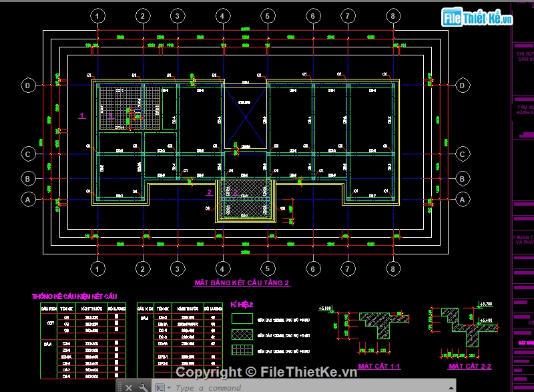The image size is (534, 392).
Task: Select magenta section marker 1
Action: coord(81,116)
